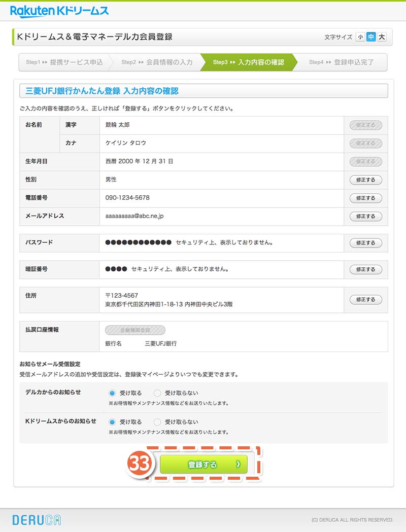
Task: Click the email aaaaaaaaa@abc.ne.jp text
Action: (x=134, y=216)
